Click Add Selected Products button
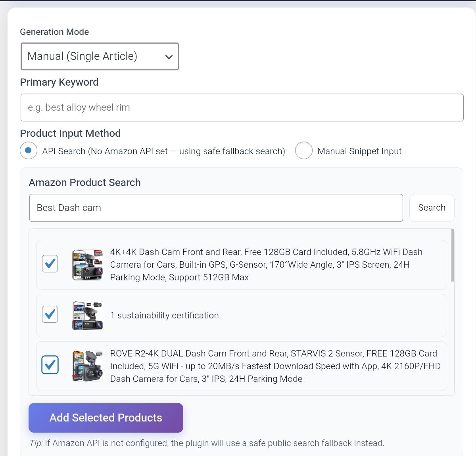476x456 pixels. pyautogui.click(x=106, y=418)
